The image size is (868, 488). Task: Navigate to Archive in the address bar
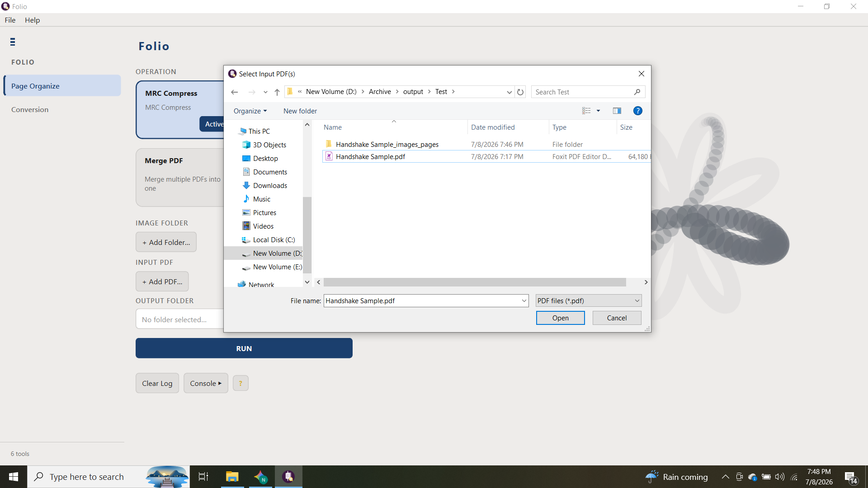pos(380,91)
